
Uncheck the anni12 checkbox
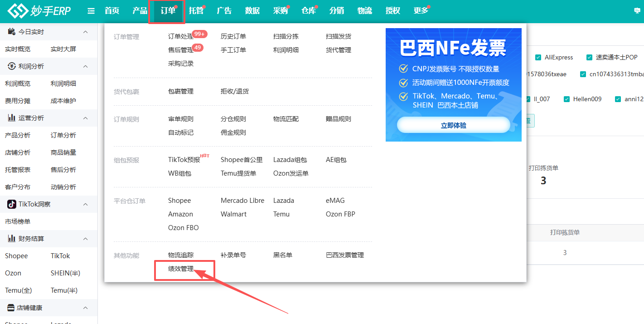618,99
